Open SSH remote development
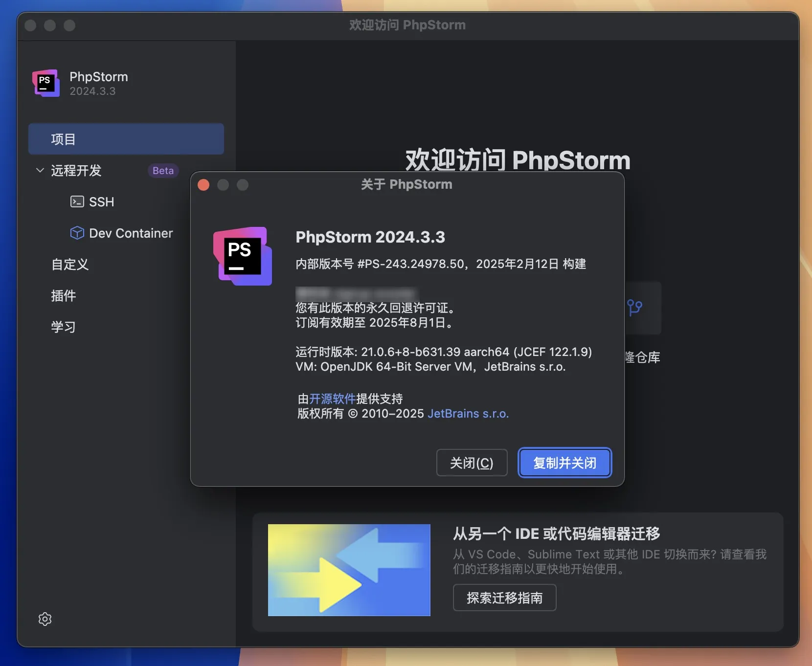Screen dimensions: 812x666 point(101,201)
